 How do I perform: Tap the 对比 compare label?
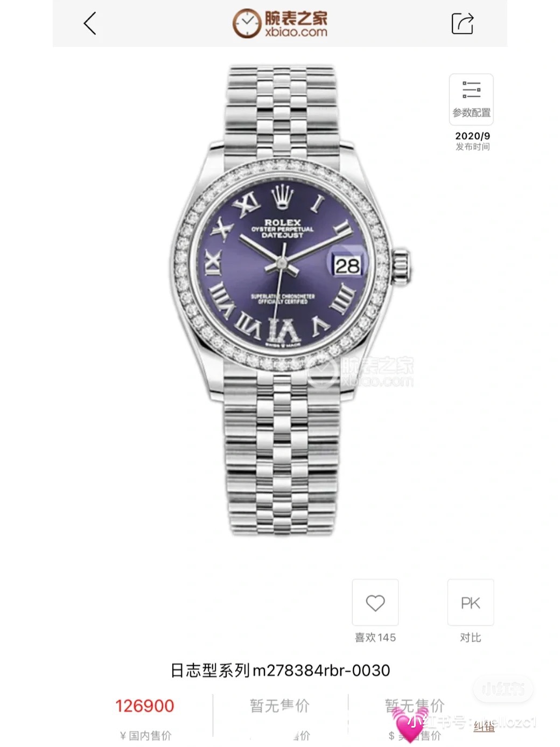click(x=471, y=638)
